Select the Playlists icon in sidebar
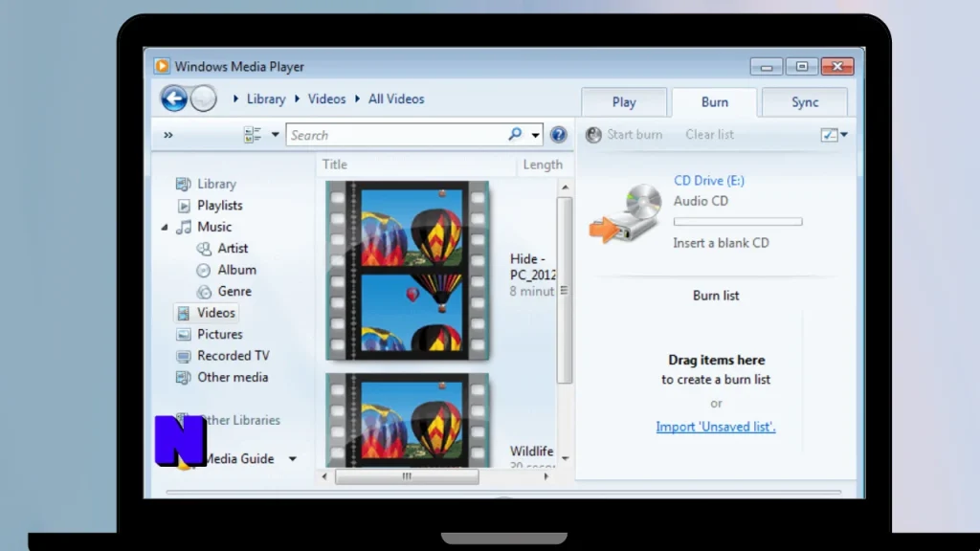The width and height of the screenshot is (980, 551). click(x=184, y=206)
